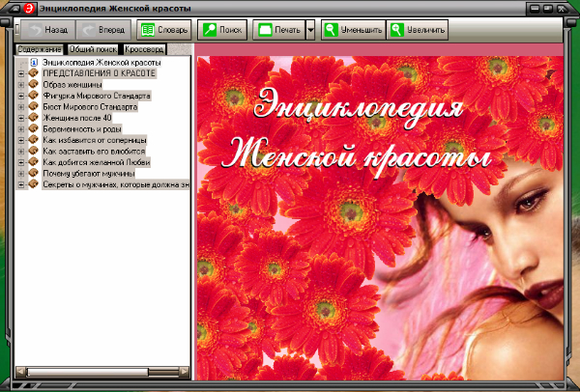Click the Печать print button
This screenshot has width=580, height=392.
click(278, 30)
